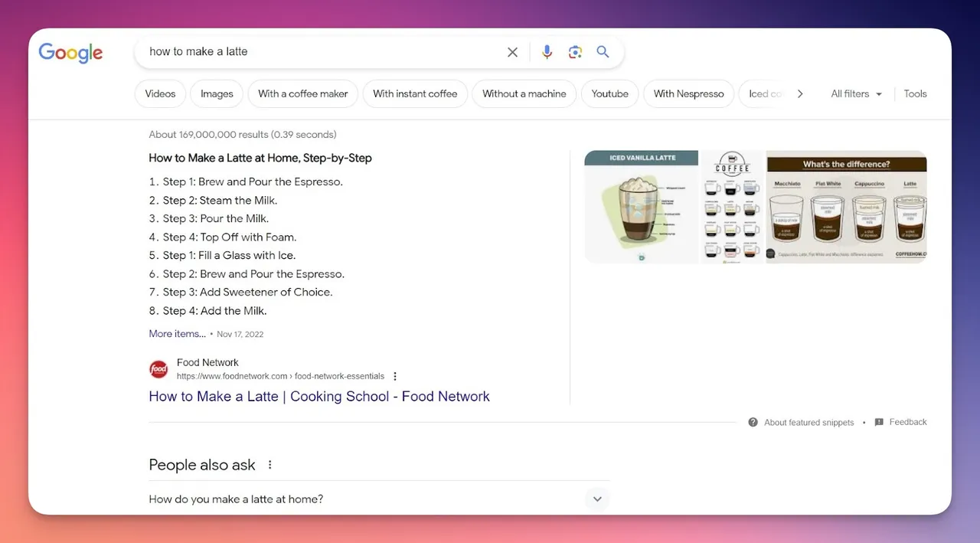Click the About featured snippets help icon
Screen dimensions: 980x543
pyautogui.click(x=753, y=422)
